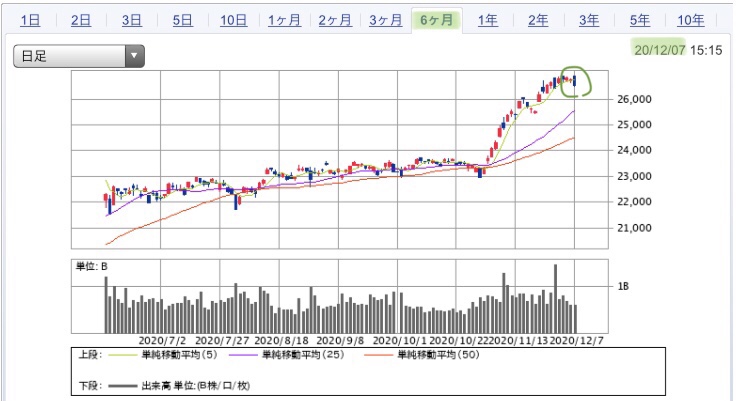This screenshot has height=401, width=743.
Task: Click the tallest volume bar in late November
Action: 555,299
